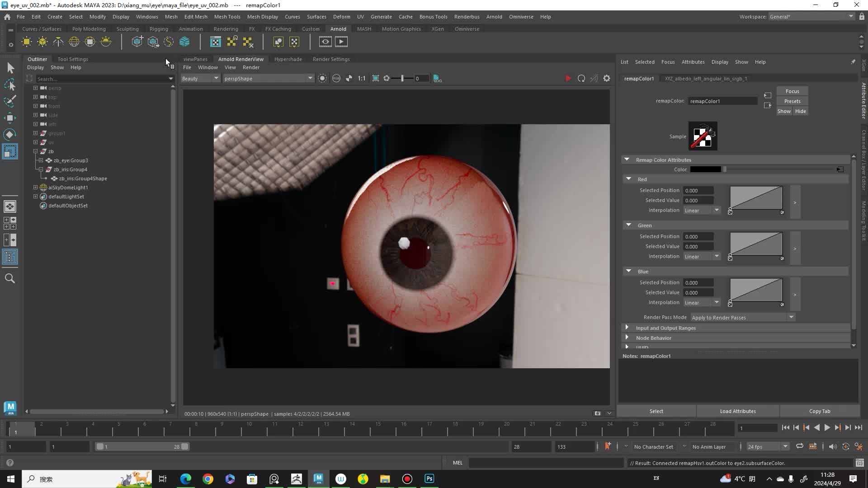868x488 pixels.
Task: Click the black Color swatch
Action: 705,169
